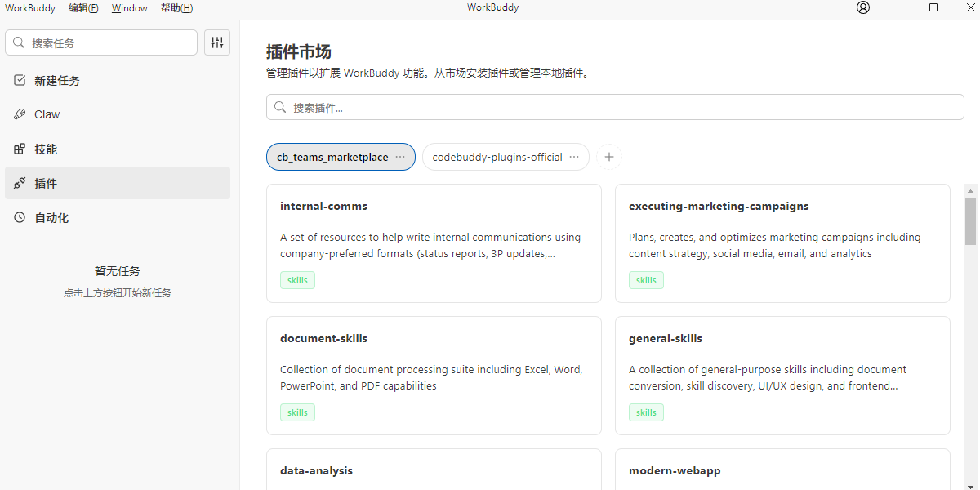
Task: Click the 搜索插件 search field
Action: (615, 107)
